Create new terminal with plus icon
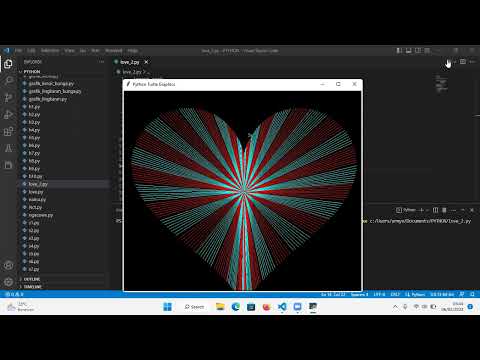Screen dimensions: 480x360 coord(421,210)
